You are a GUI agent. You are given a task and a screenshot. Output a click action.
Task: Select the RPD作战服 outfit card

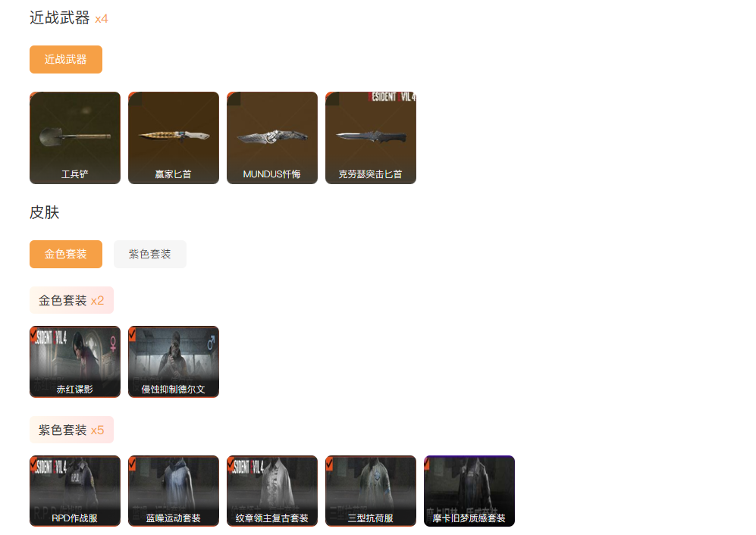75,490
